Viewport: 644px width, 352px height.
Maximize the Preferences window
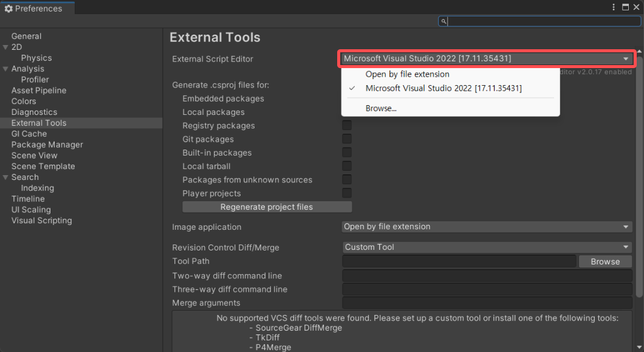click(x=626, y=7)
